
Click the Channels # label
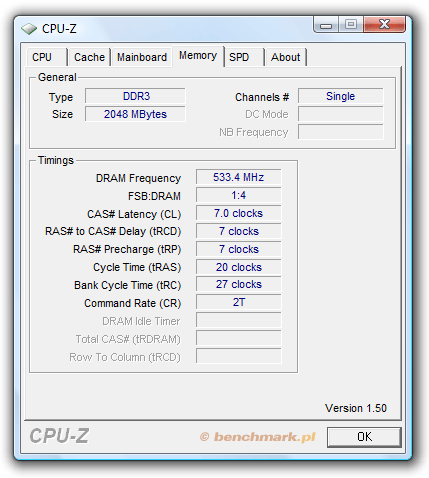click(x=262, y=97)
